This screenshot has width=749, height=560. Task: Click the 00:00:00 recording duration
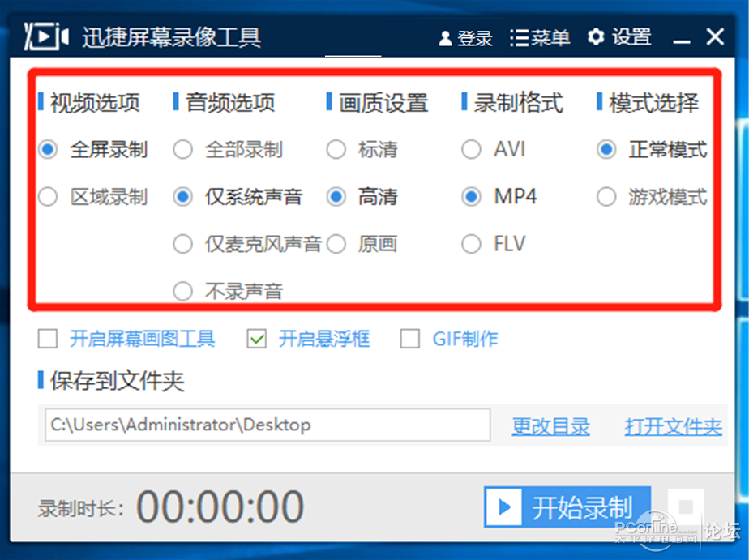tap(220, 507)
